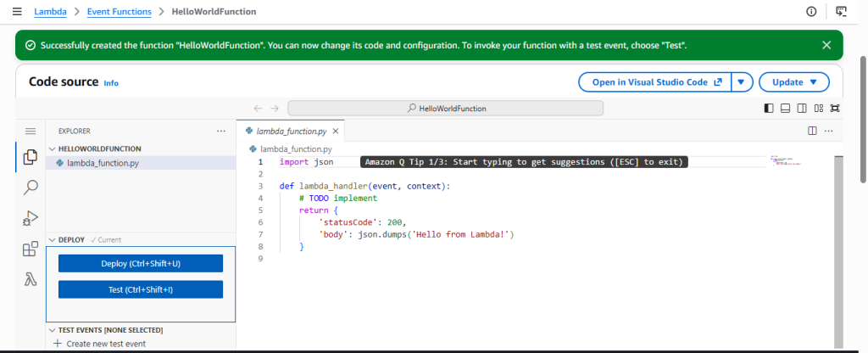
Task: Click the info circle icon at top right
Action: pyautogui.click(x=811, y=11)
